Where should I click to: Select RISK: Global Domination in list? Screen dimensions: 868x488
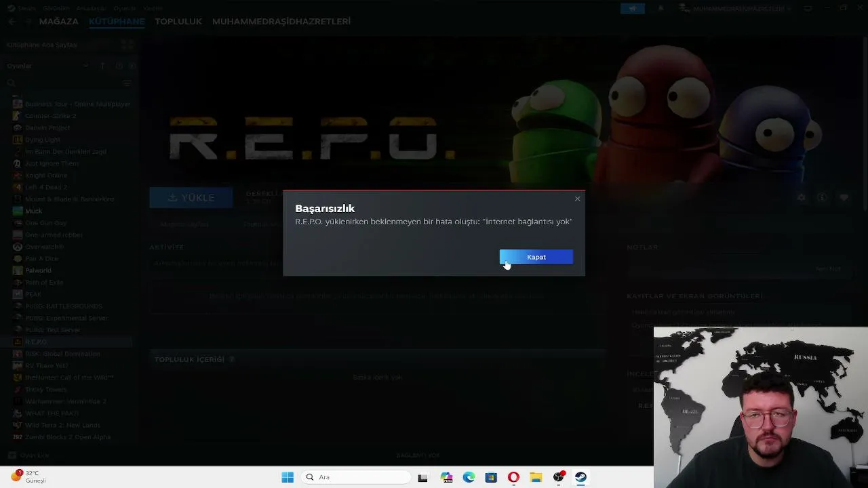coord(56,354)
